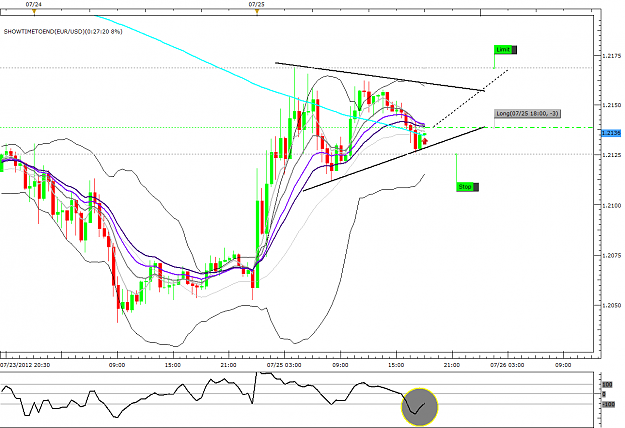Click the 07/25 03:00 time axis label
Screen dimensions: 625x428
(x=284, y=365)
